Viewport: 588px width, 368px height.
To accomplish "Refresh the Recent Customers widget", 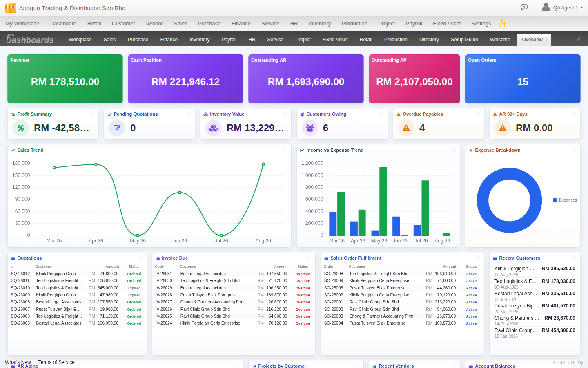I will (x=574, y=258).
